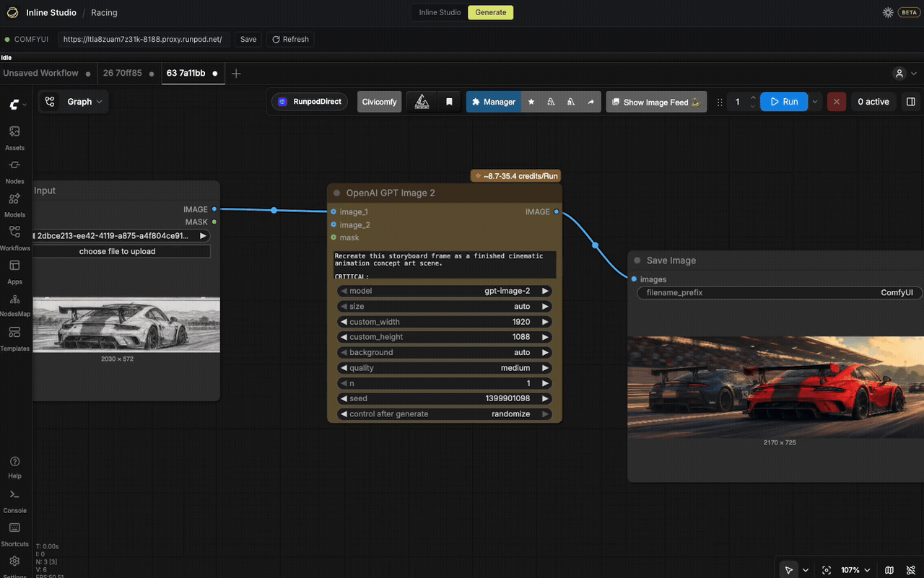Click Show Image Feed button

tap(656, 102)
